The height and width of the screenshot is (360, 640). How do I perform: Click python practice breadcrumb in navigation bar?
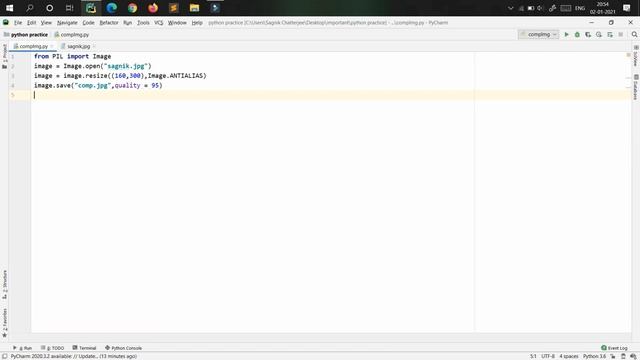[26, 35]
